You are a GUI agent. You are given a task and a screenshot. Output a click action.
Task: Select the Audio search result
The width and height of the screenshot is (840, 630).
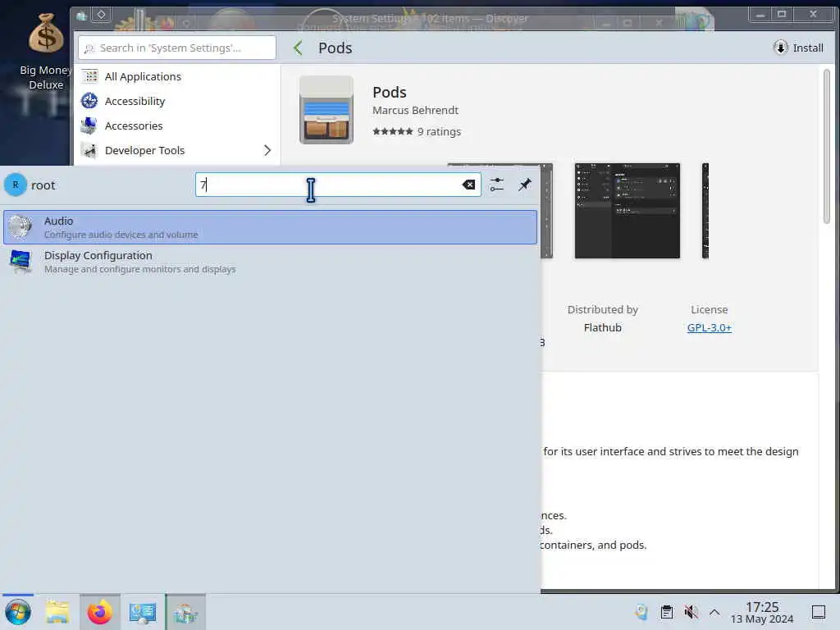click(271, 227)
